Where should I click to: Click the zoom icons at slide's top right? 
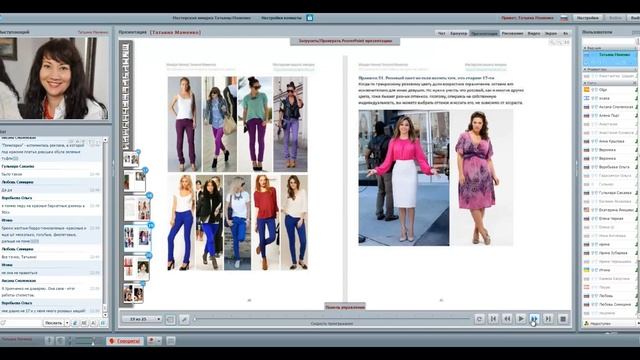[559, 42]
